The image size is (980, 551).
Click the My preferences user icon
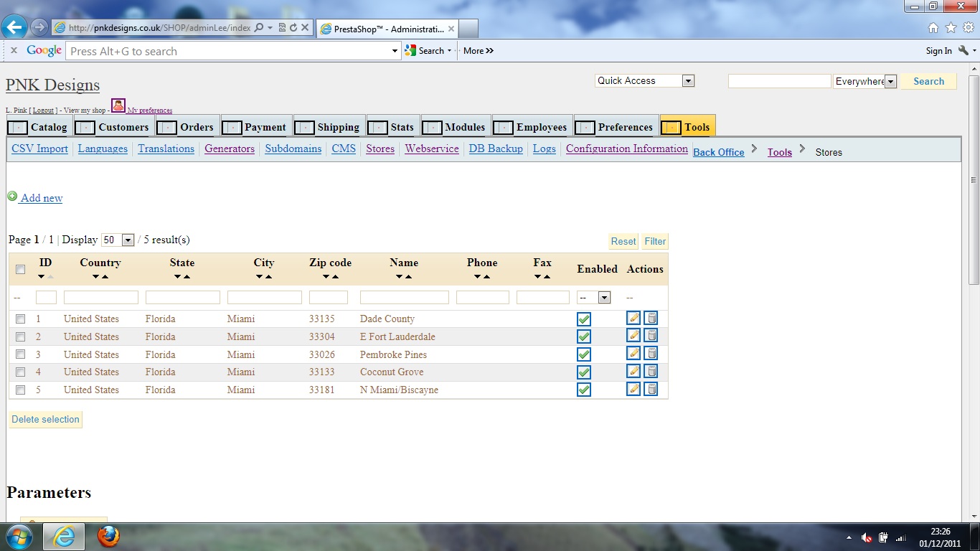118,105
